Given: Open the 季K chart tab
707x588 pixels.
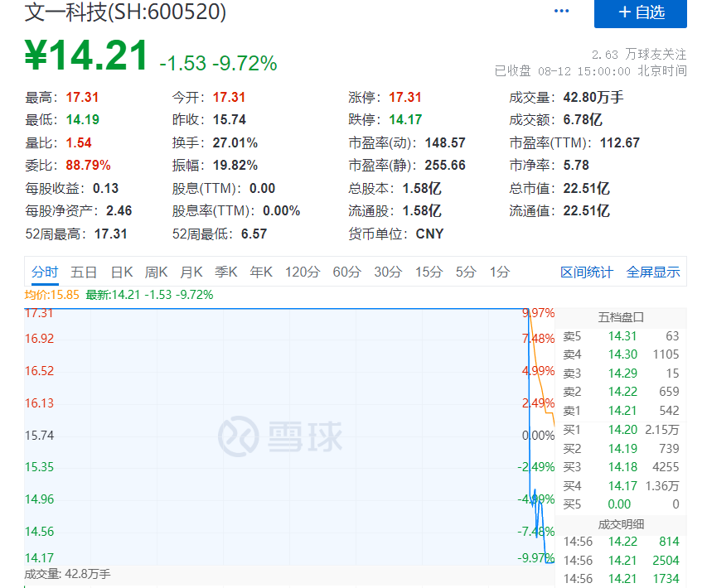Looking at the screenshot, I should [x=226, y=272].
